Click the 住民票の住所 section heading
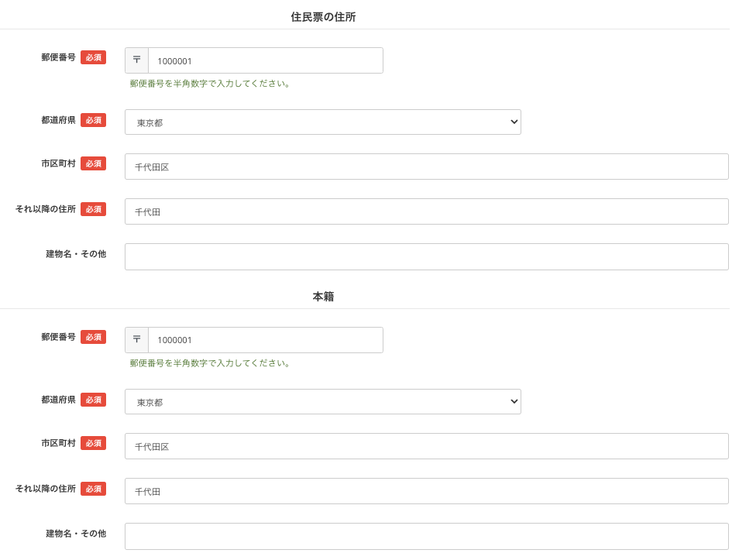739x560 pixels. pyautogui.click(x=323, y=17)
